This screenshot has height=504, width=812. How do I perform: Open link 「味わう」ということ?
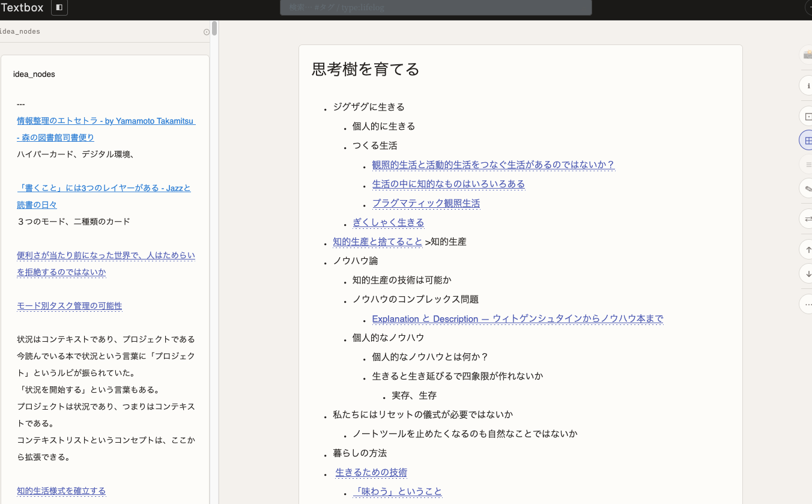(x=397, y=491)
